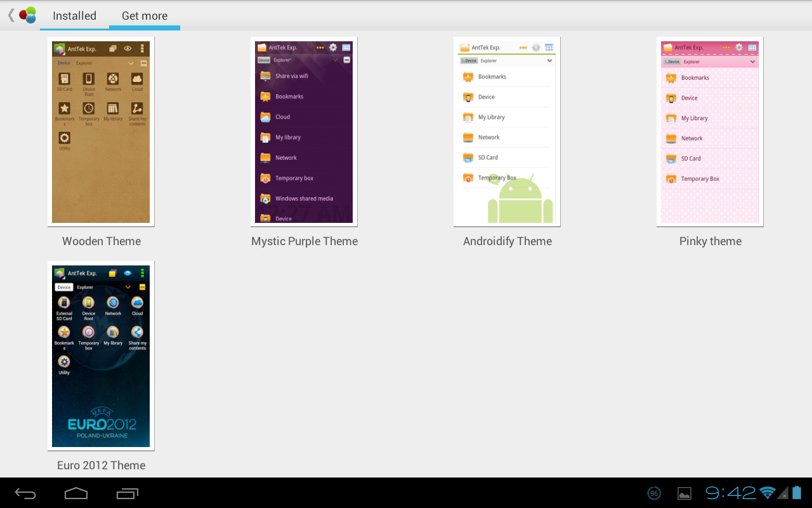This screenshot has height=508, width=812.
Task: Tap the Home navigation button
Action: 76,493
